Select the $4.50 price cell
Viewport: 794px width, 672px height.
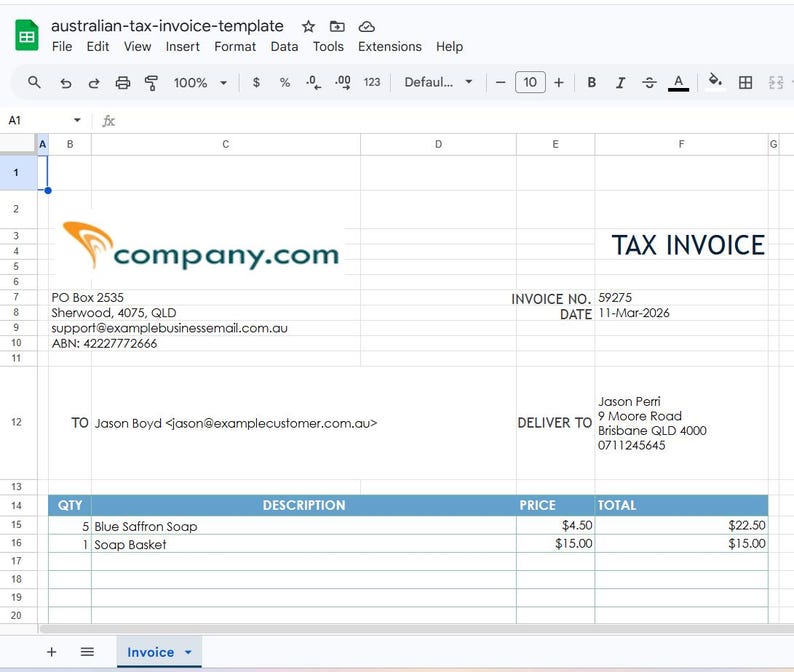pyautogui.click(x=555, y=526)
